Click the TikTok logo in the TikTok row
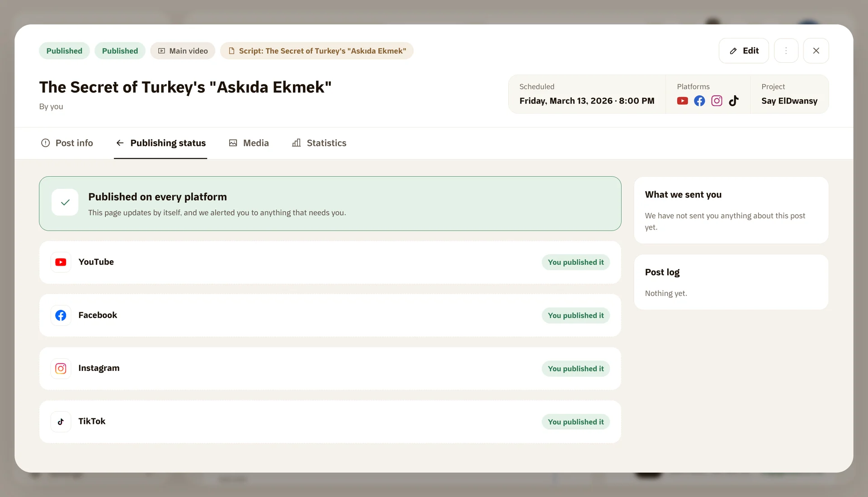 tap(61, 422)
